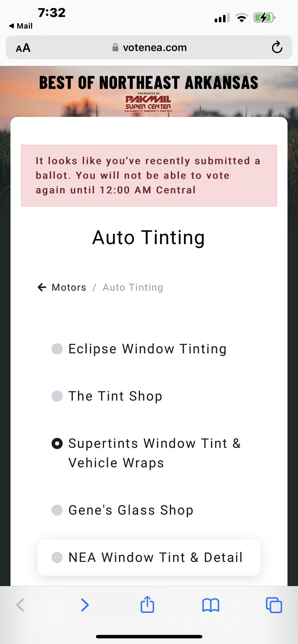This screenshot has width=298, height=644.
Task: Select Eclipse Window Tinting radio button
Action: (57, 349)
